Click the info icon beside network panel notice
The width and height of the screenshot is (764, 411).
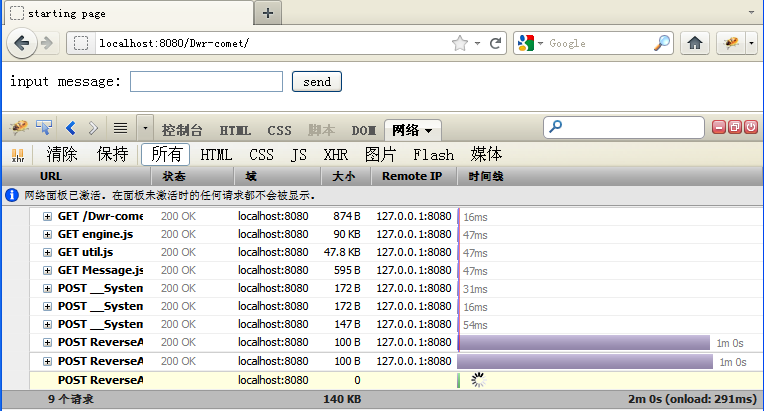(12, 195)
